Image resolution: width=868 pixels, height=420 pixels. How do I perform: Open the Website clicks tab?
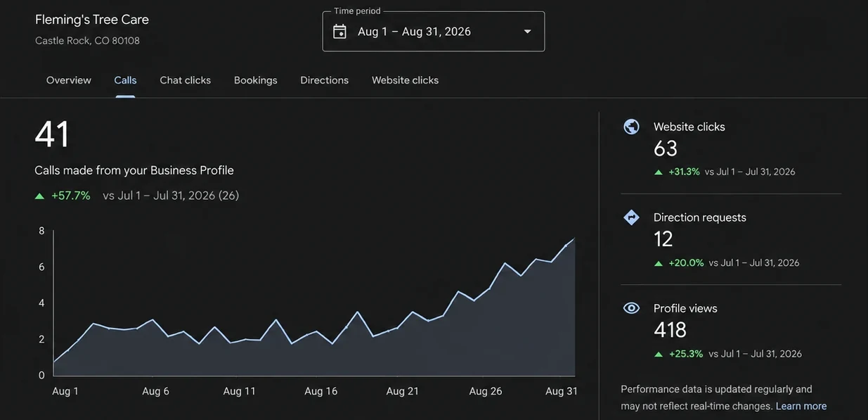click(405, 80)
